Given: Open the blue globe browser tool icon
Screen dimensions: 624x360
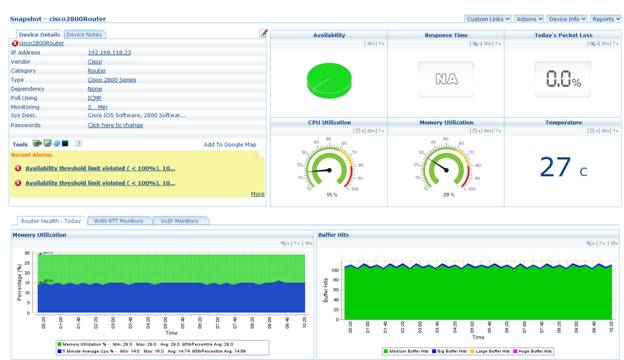Looking at the screenshot, I should (x=57, y=144).
